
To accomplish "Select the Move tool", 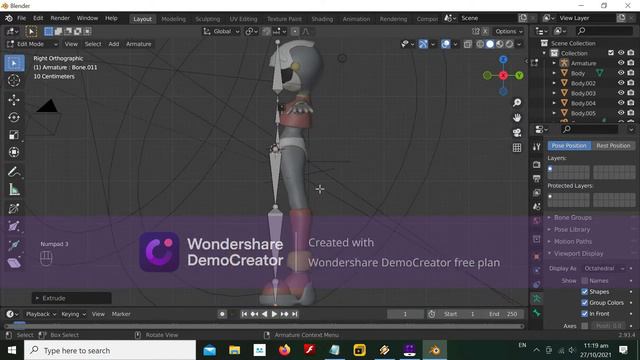I will (14, 100).
